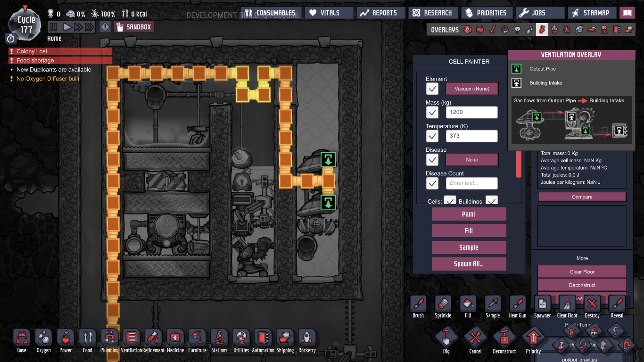Image resolution: width=644 pixels, height=362 pixels.
Task: Open the Starmap menu
Action: pyautogui.click(x=592, y=13)
